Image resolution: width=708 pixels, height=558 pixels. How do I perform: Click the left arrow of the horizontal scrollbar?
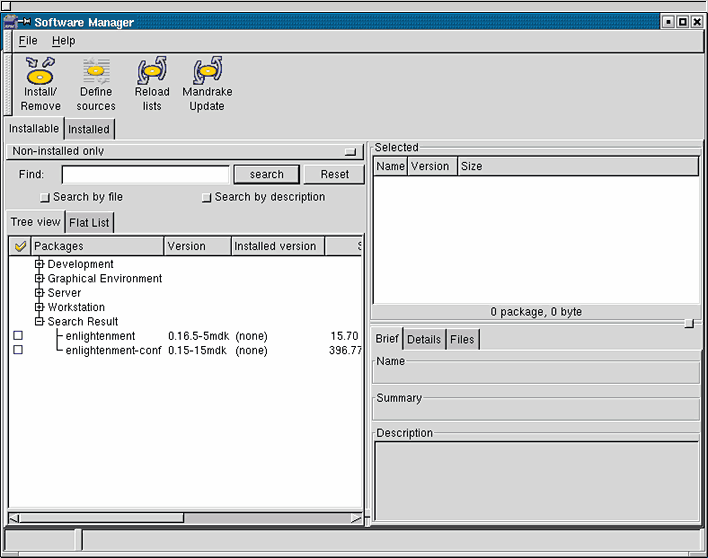coord(14,518)
